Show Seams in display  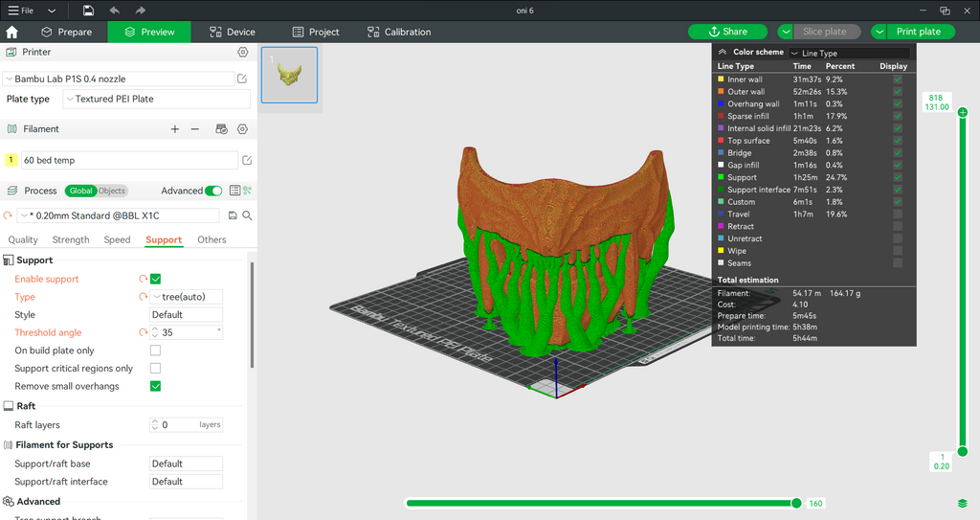click(x=898, y=262)
